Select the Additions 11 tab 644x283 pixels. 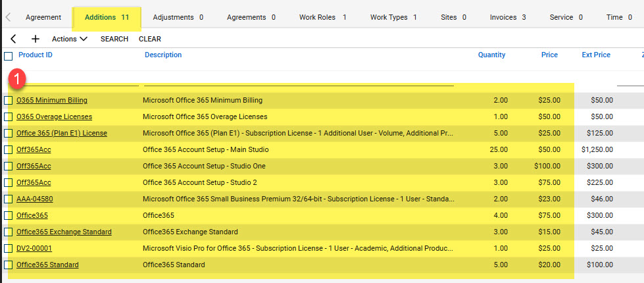[107, 18]
